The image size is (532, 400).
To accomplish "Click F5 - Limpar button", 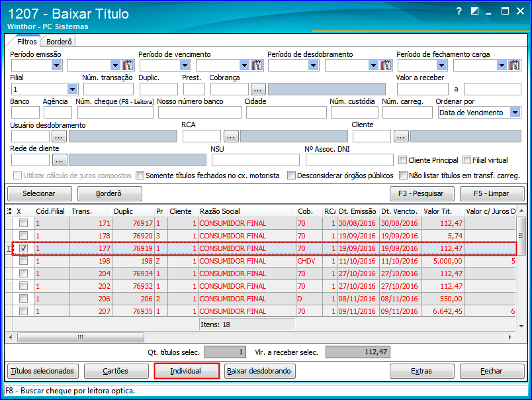I will click(x=492, y=193).
